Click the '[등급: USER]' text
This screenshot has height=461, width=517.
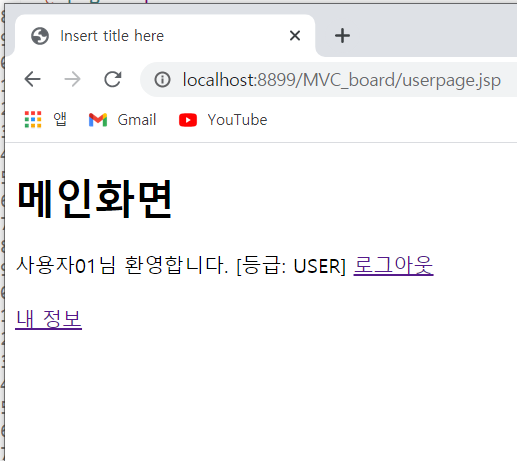[x=291, y=266]
